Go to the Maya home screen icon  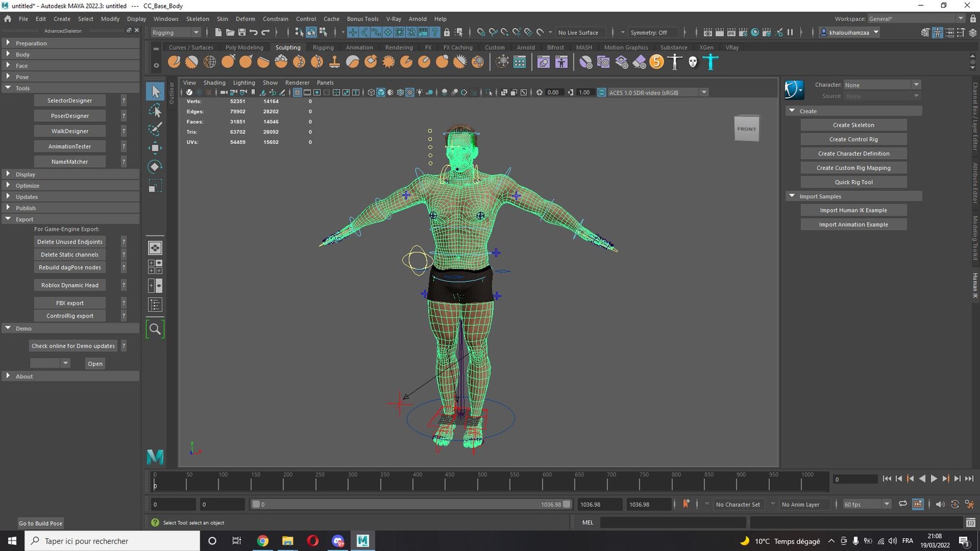point(7,18)
